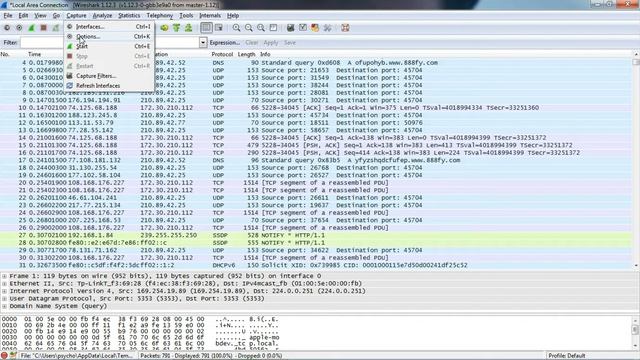Open the Analyze menu

click(102, 16)
